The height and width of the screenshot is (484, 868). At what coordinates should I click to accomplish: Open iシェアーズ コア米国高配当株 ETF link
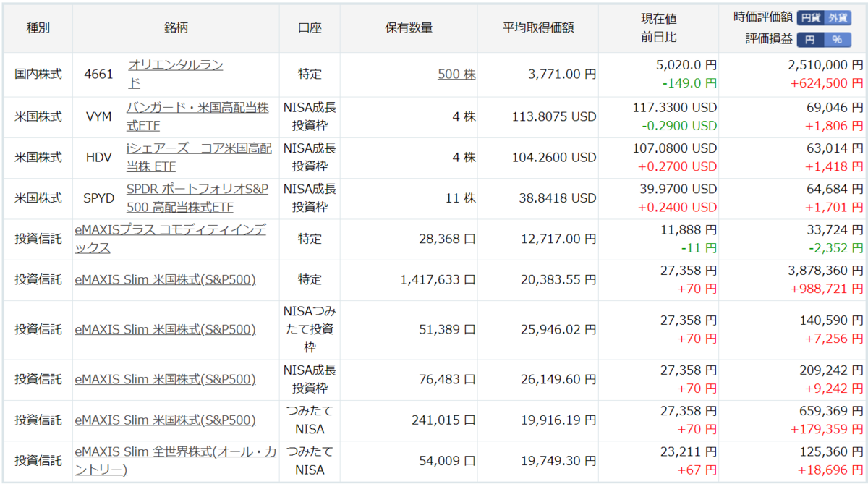click(x=199, y=157)
